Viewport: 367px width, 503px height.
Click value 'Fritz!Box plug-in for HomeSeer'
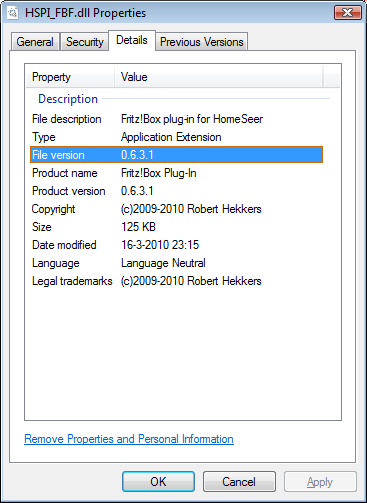192,119
